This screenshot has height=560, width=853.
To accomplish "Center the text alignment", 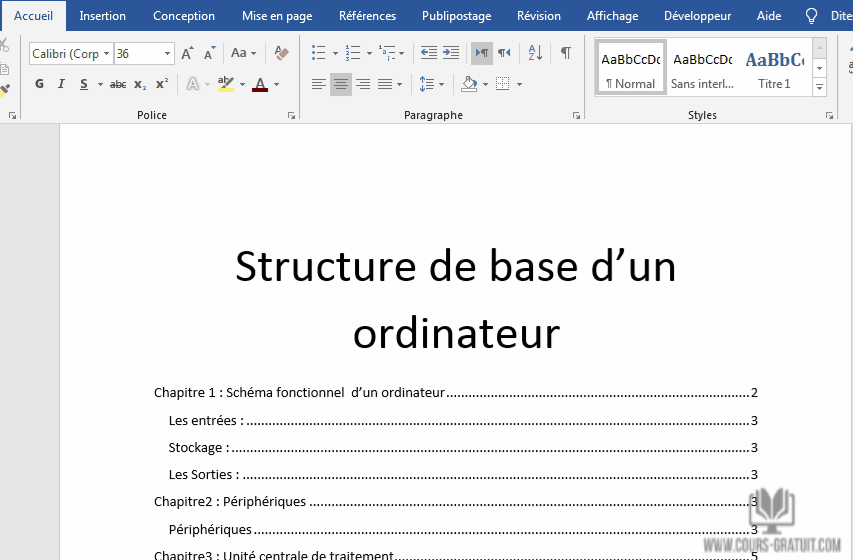I will coord(341,84).
